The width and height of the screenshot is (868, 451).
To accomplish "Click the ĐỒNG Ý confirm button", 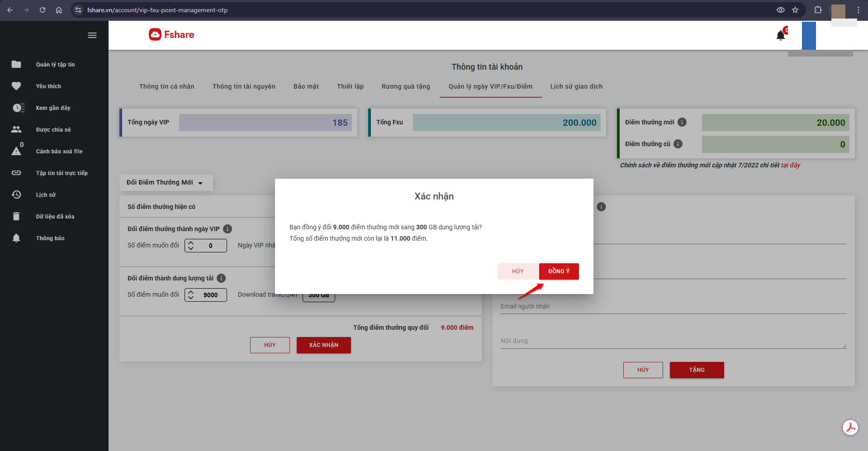I will [x=559, y=271].
